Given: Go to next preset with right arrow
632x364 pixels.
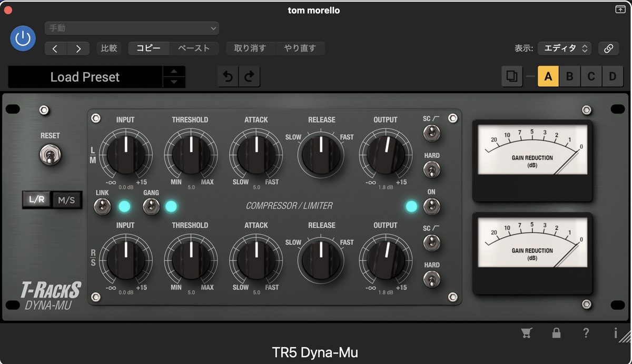Looking at the screenshot, I should click(x=78, y=48).
